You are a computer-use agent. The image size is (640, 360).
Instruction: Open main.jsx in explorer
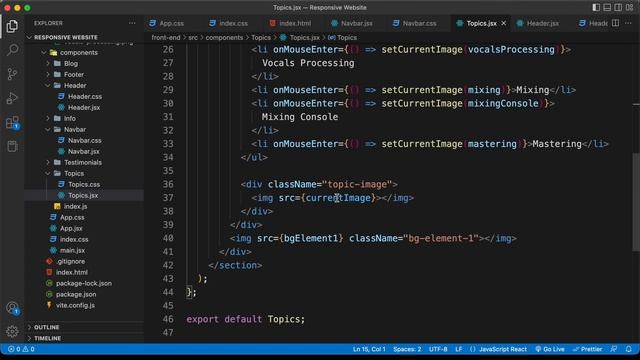click(72, 251)
